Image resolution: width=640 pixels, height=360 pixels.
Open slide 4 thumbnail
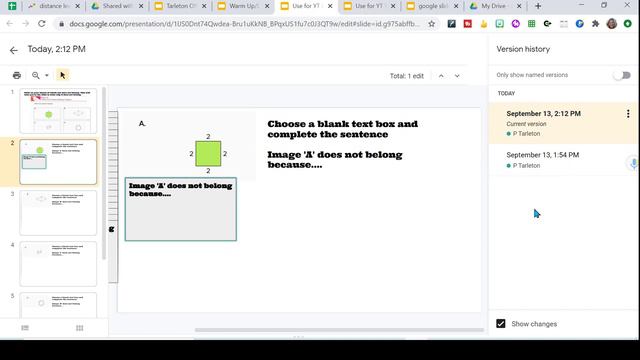tap(58, 264)
